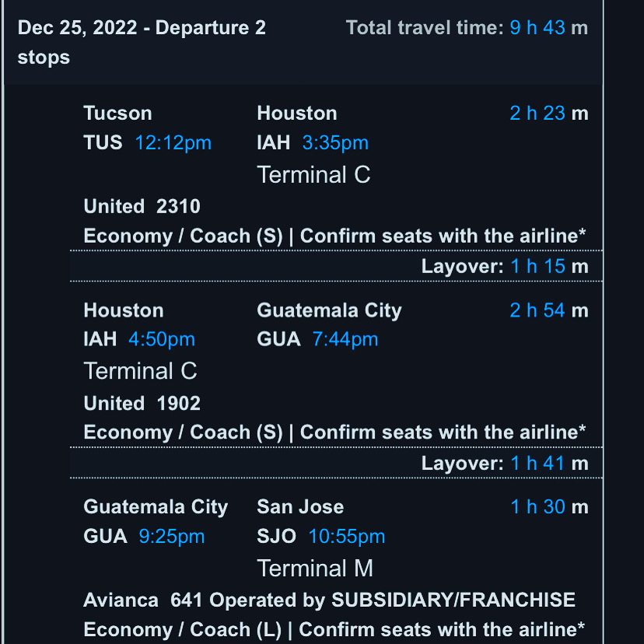
Task: Click the 1 h 30 m flight duration
Action: 548,507
